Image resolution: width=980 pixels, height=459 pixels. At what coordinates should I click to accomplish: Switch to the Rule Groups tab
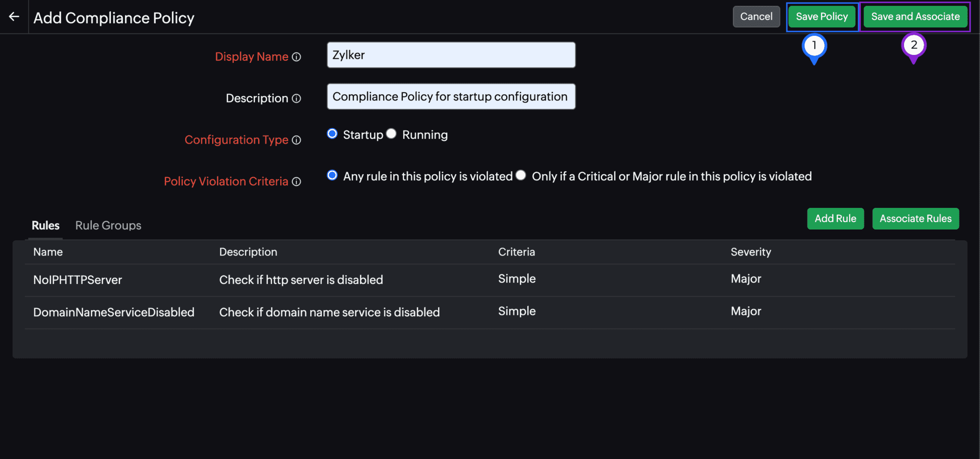pyautogui.click(x=108, y=226)
